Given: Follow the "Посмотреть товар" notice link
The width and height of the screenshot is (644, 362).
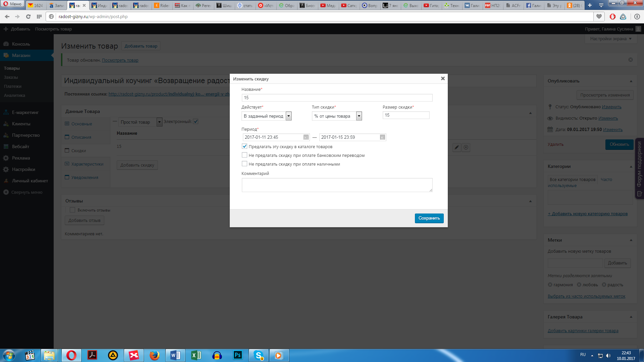Looking at the screenshot, I should 120,60.
